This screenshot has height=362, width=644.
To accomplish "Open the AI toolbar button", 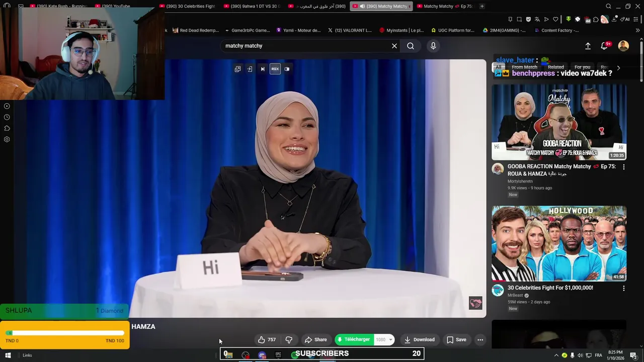I will pos(625,19).
